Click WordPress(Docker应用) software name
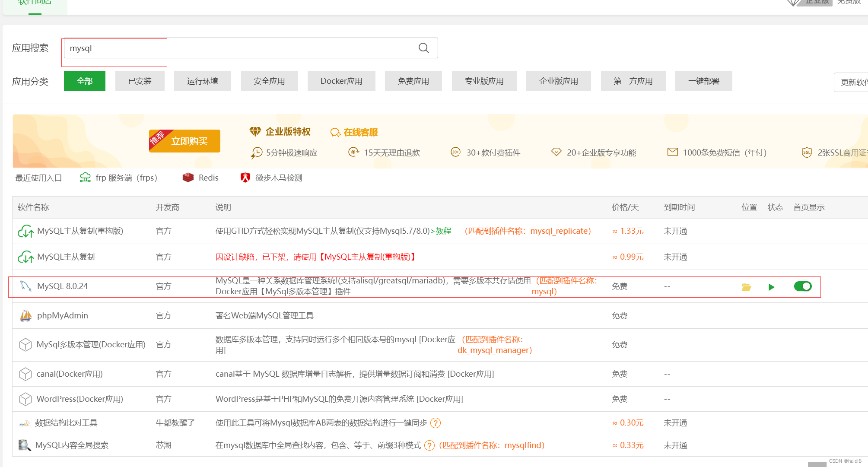868x467 pixels. [x=80, y=399]
